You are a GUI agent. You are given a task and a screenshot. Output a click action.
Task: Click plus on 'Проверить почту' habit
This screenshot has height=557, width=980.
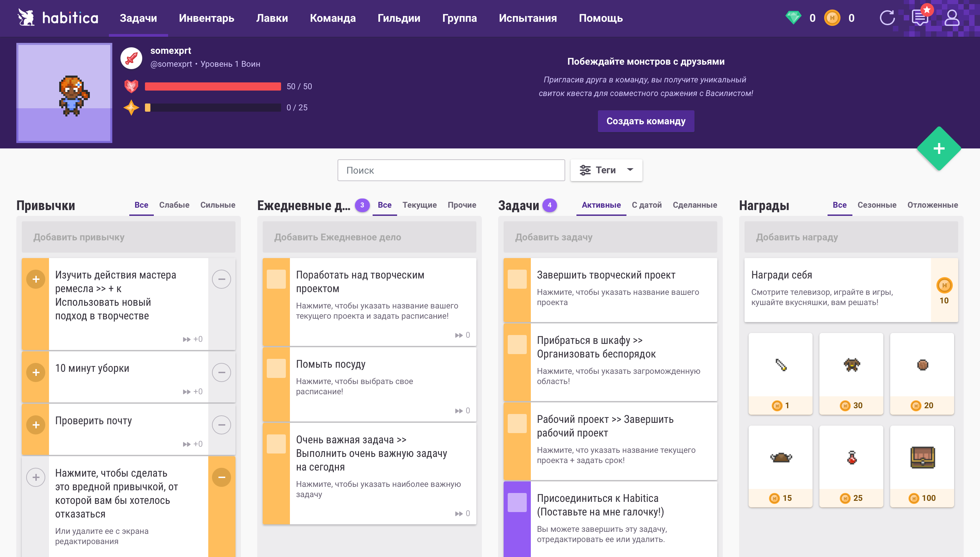(36, 425)
